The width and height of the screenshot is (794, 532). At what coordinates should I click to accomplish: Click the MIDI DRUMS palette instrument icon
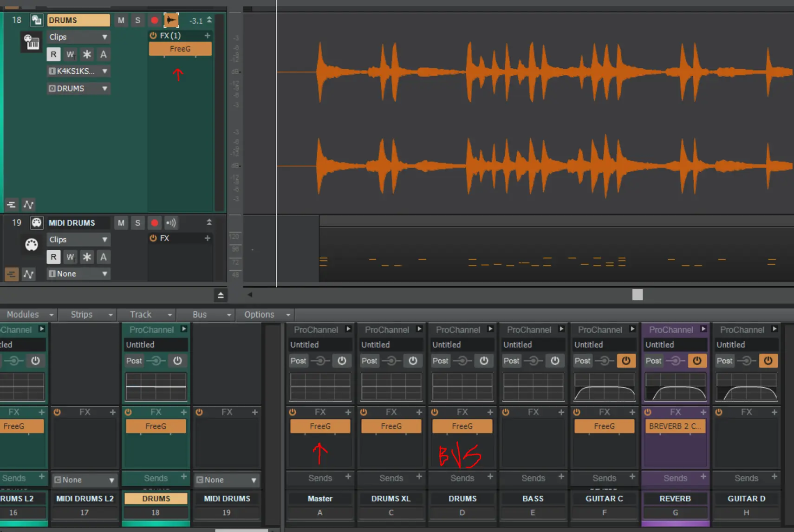tap(32, 244)
